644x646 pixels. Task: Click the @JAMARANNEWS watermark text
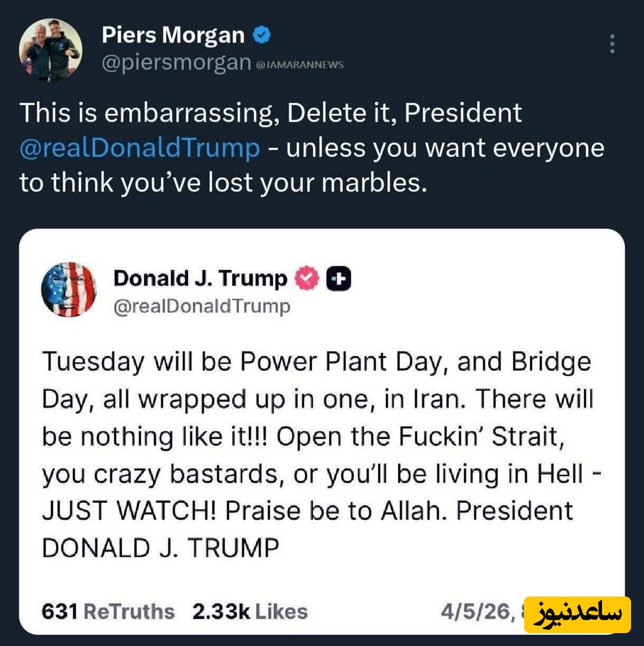coord(299,65)
